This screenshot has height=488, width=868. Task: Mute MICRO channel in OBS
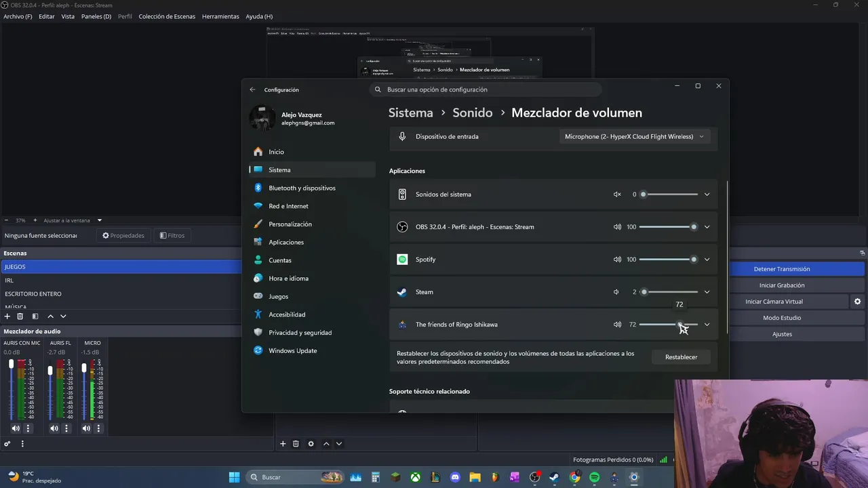click(x=86, y=428)
